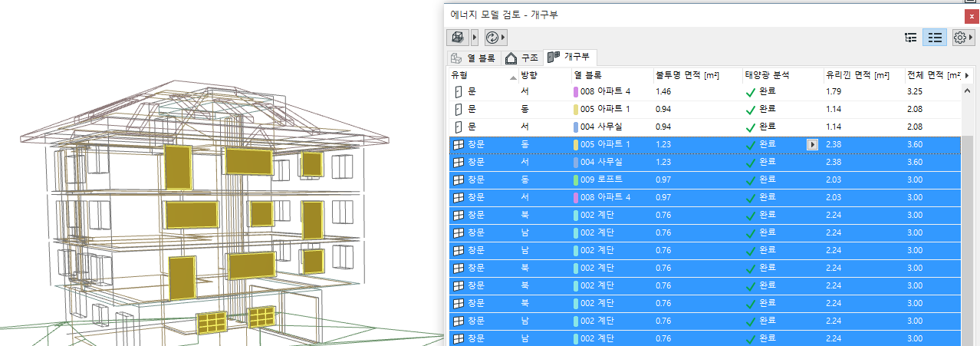
Task: Click the window icon of the 004 사무실 창문 row
Action: click(458, 162)
